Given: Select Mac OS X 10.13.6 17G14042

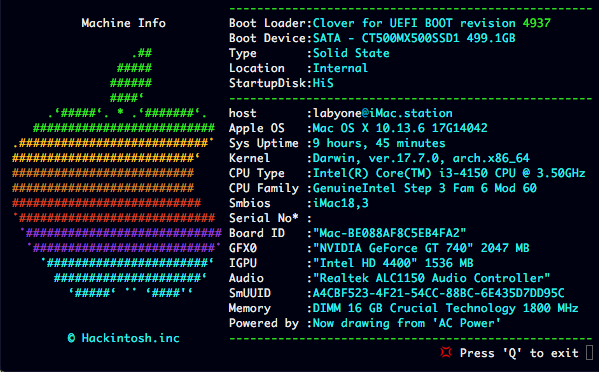Looking at the screenshot, I should tap(400, 128).
